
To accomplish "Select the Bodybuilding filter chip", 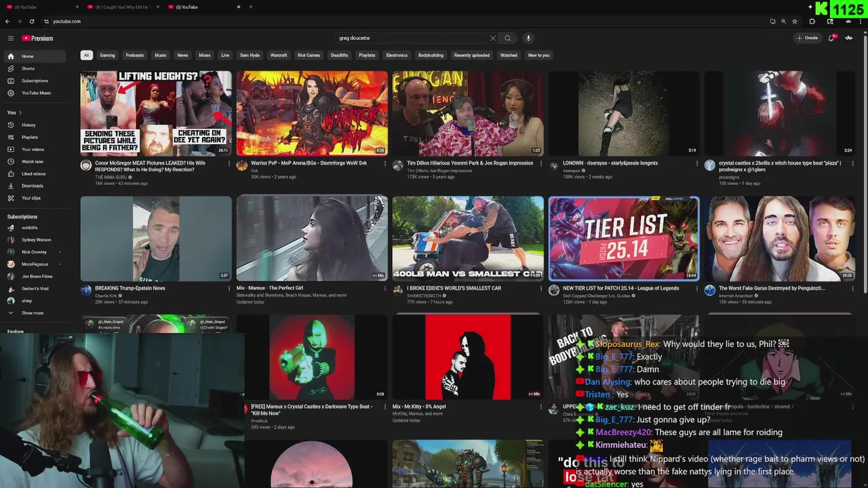I will (x=431, y=55).
